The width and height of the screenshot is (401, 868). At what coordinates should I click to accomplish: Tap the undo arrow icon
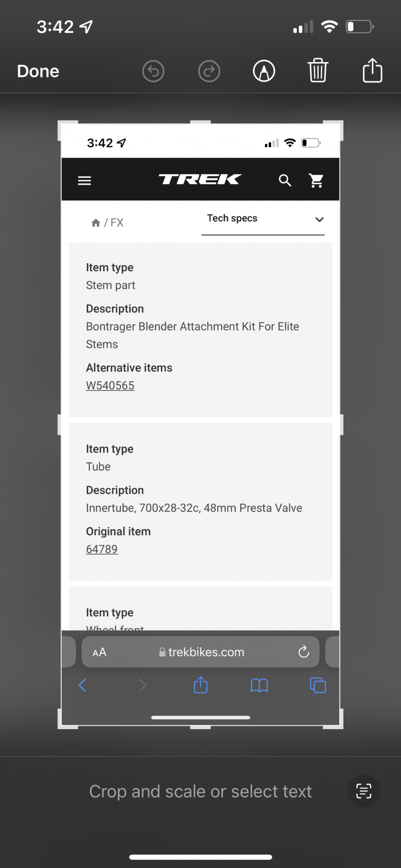[x=153, y=71]
